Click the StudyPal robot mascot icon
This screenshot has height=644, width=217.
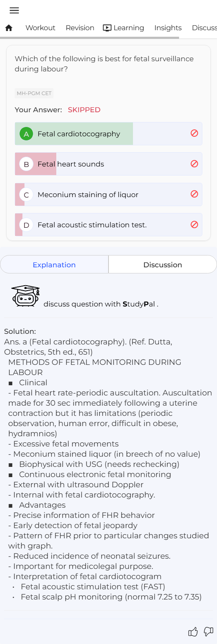26,296
